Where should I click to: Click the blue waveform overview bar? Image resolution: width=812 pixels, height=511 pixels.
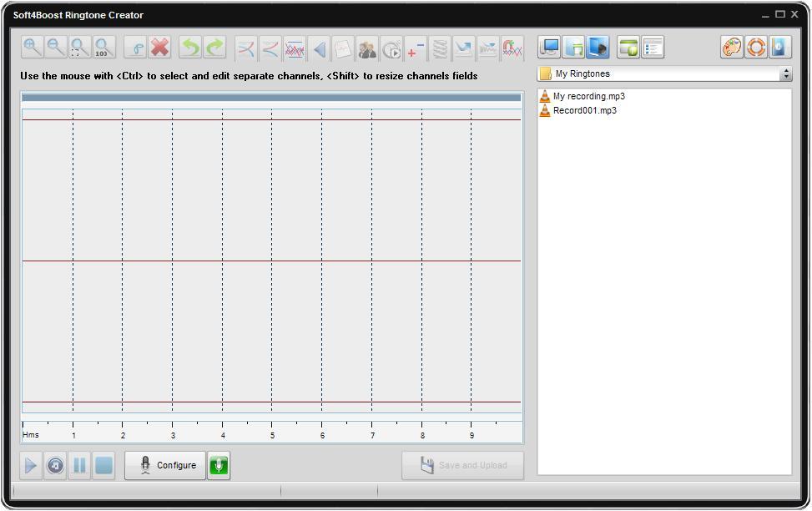point(271,98)
